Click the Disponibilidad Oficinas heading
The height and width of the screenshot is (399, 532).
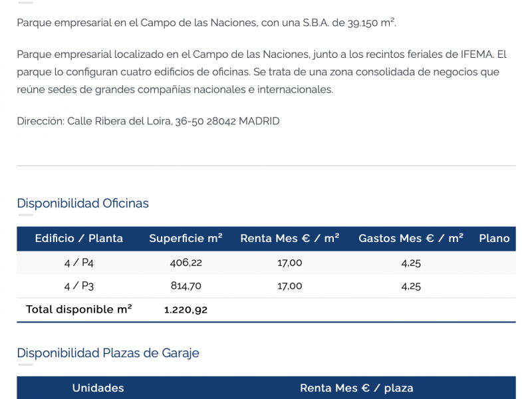coord(82,203)
